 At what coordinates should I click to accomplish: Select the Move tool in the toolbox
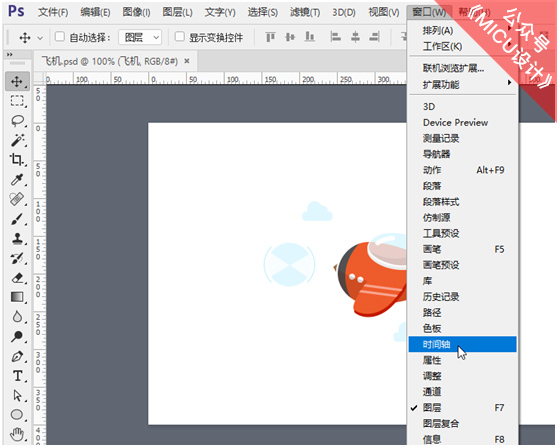pyautogui.click(x=17, y=81)
